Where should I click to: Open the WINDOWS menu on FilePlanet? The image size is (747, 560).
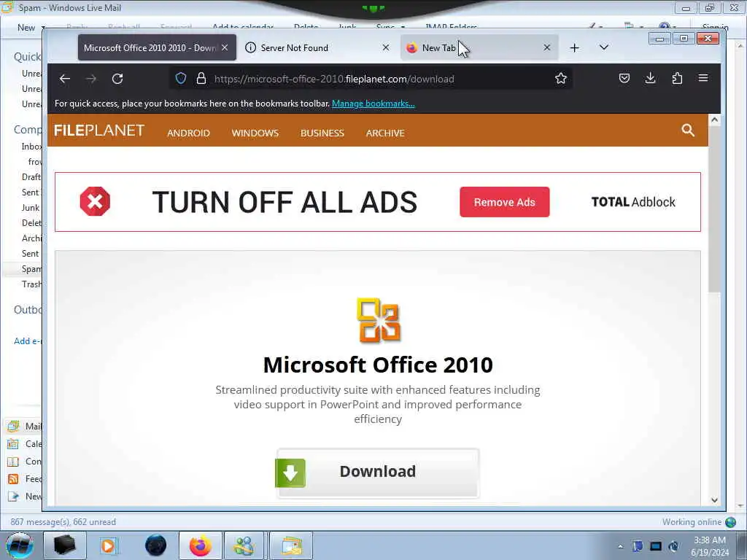coord(255,133)
